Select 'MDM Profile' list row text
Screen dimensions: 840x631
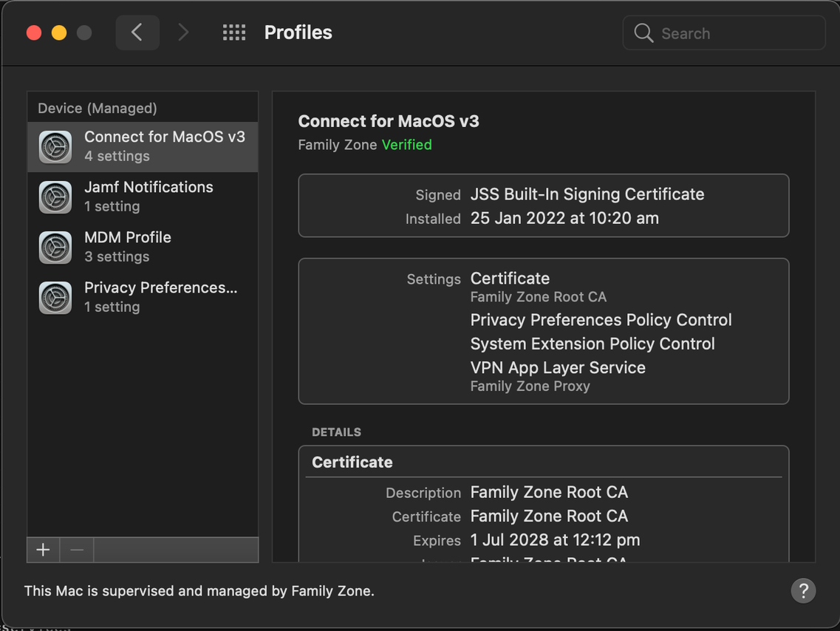(128, 238)
